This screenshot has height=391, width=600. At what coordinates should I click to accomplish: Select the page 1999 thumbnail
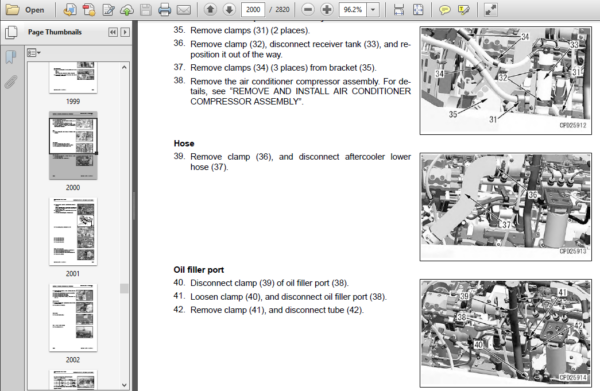tap(73, 77)
